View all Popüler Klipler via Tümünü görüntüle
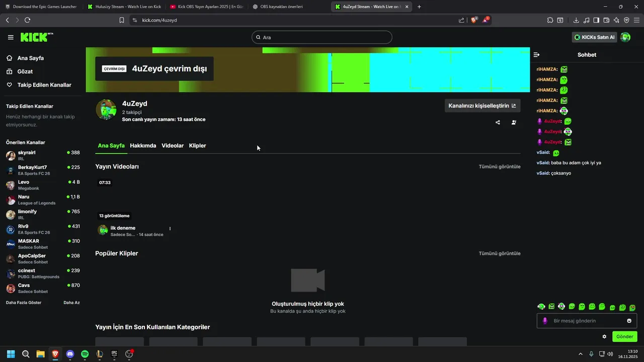This screenshot has height=362, width=644. [500, 253]
